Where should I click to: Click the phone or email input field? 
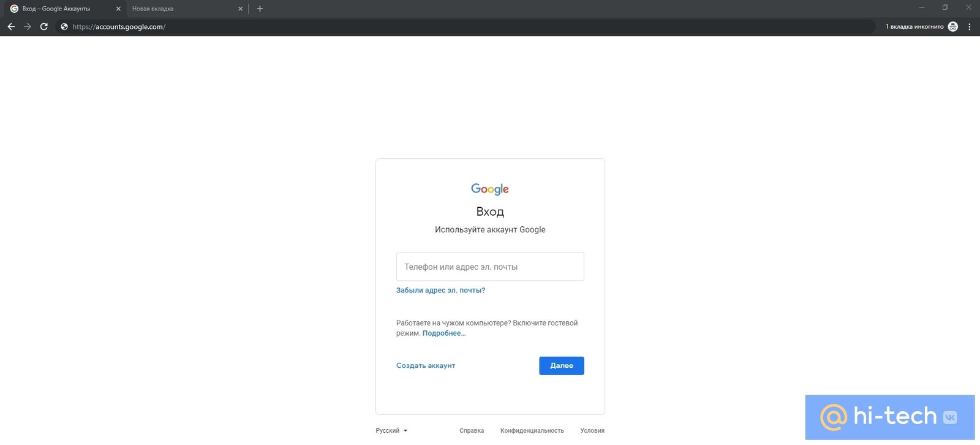tap(490, 267)
